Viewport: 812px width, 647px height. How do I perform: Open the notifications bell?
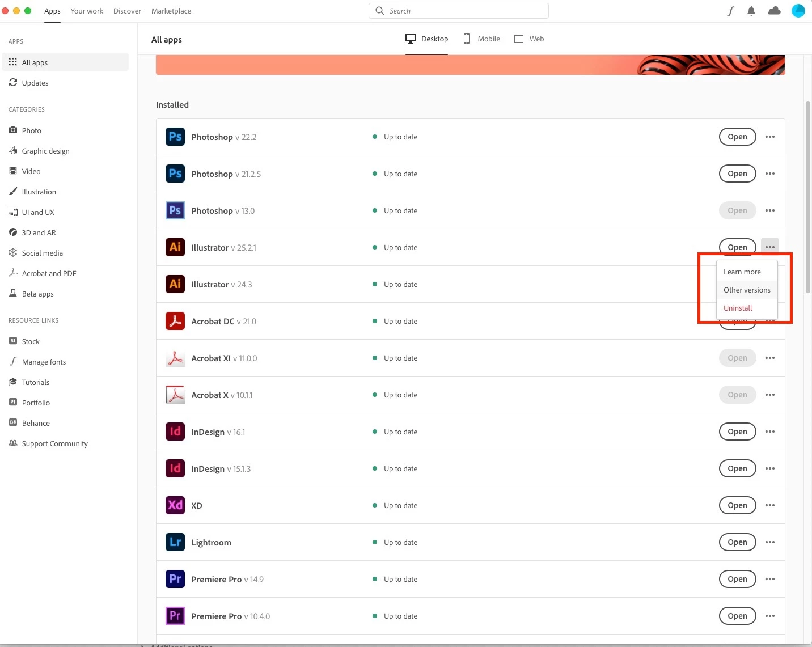point(751,11)
